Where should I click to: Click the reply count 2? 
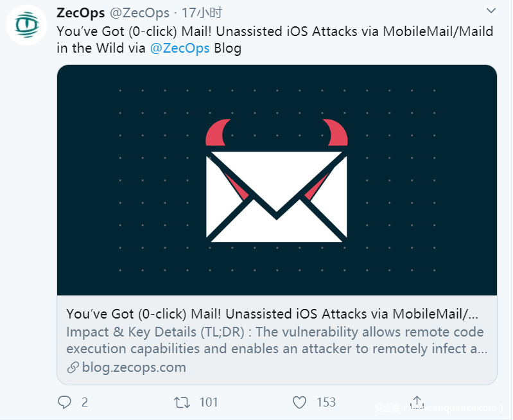point(84,403)
